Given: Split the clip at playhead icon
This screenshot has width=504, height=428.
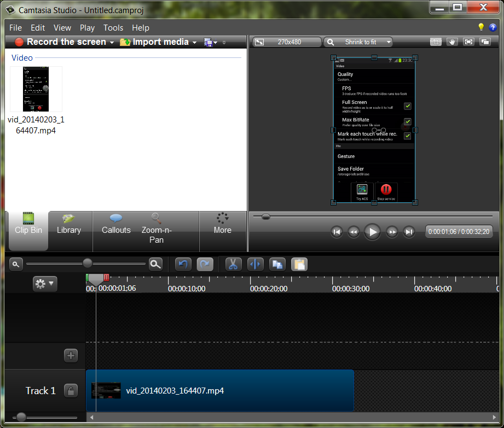Looking at the screenshot, I should click(x=256, y=264).
